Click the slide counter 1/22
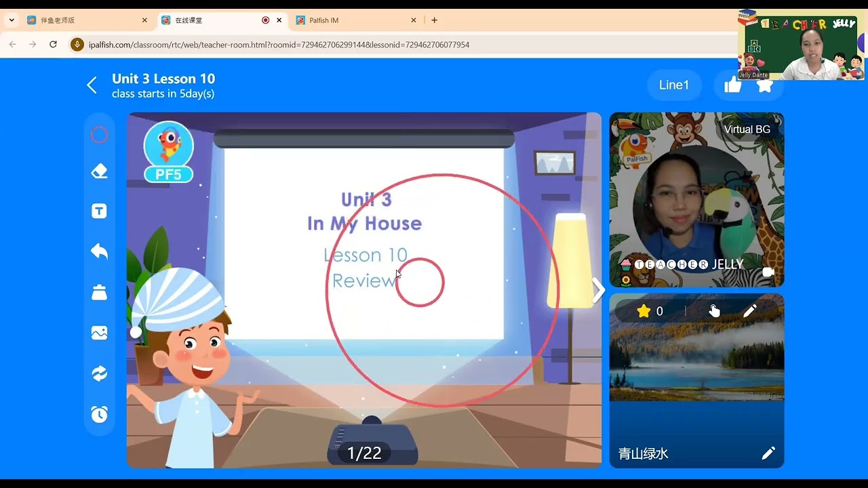868x488 pixels. [x=364, y=453]
